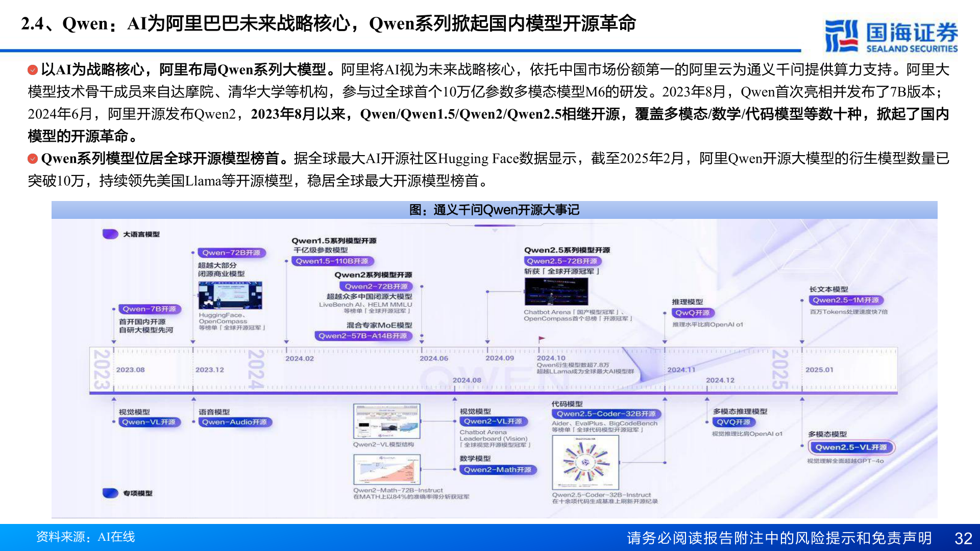The image size is (980, 551).
Task: Click the vertical 2023 year marker
Action: tap(102, 369)
